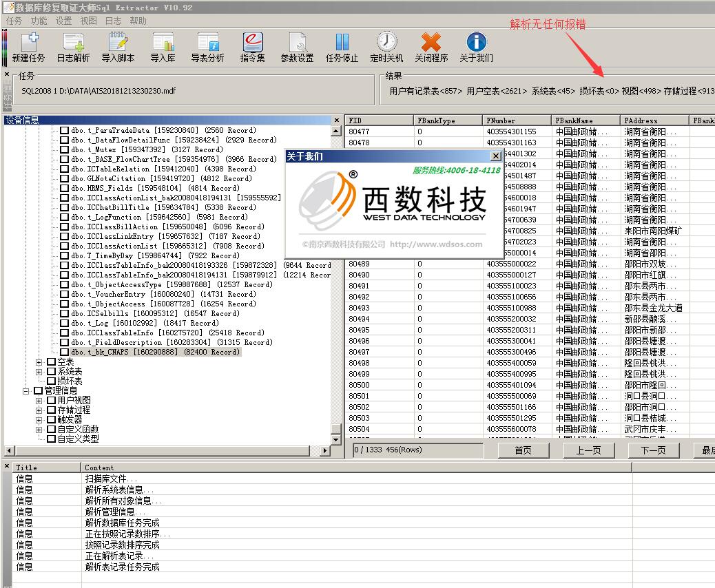Click the tree horizontal scrollbar right arrow
715x588 pixels.
click(324, 450)
